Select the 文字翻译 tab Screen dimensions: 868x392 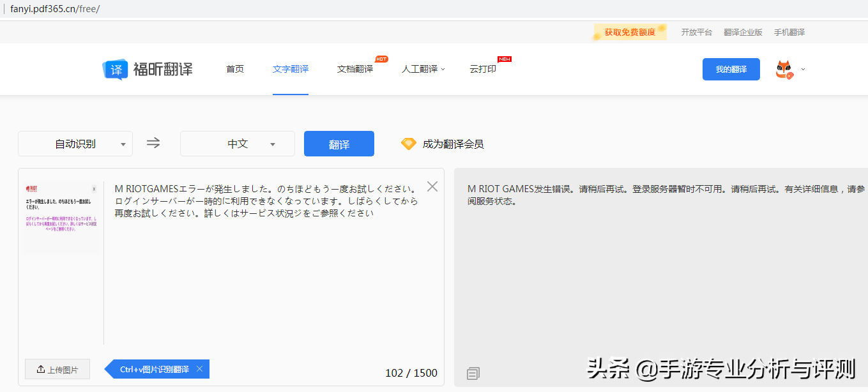pyautogui.click(x=291, y=69)
